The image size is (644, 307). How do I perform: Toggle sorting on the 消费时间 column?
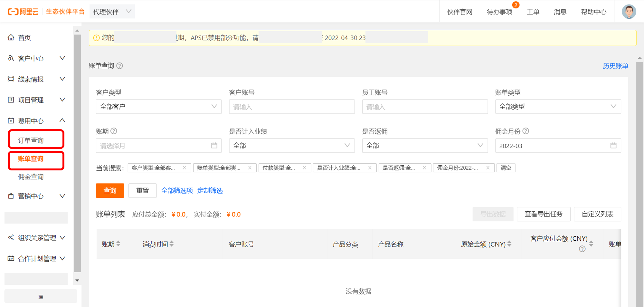[171, 244]
